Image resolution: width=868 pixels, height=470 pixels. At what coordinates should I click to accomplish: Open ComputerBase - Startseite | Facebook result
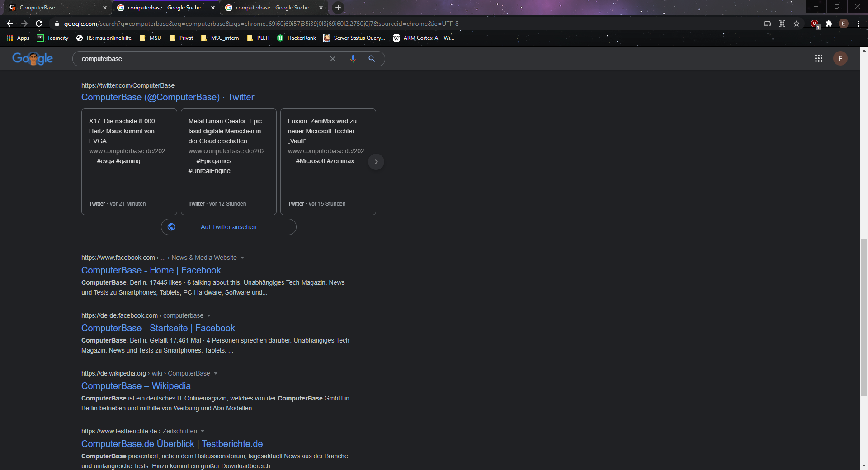coord(158,328)
